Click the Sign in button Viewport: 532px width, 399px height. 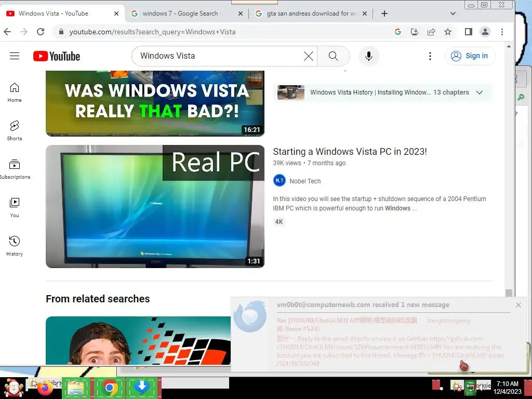[x=470, y=56]
